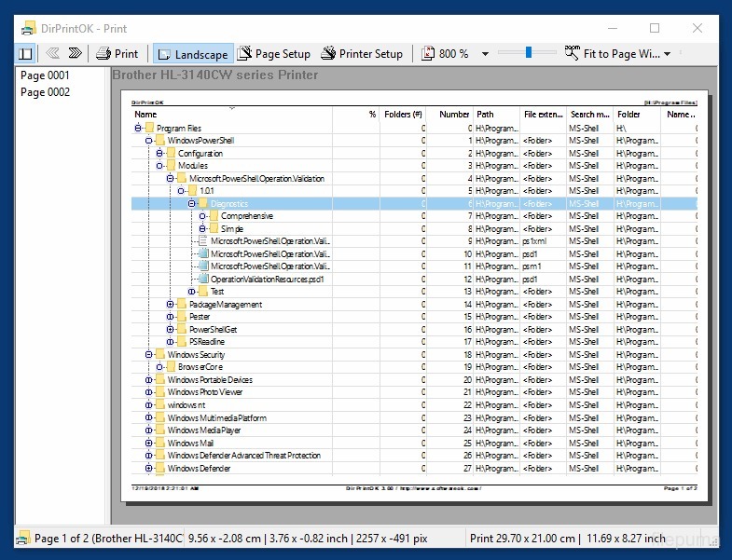Expand the PackageManagement folder node
This screenshot has width=732, height=560.
(170, 305)
